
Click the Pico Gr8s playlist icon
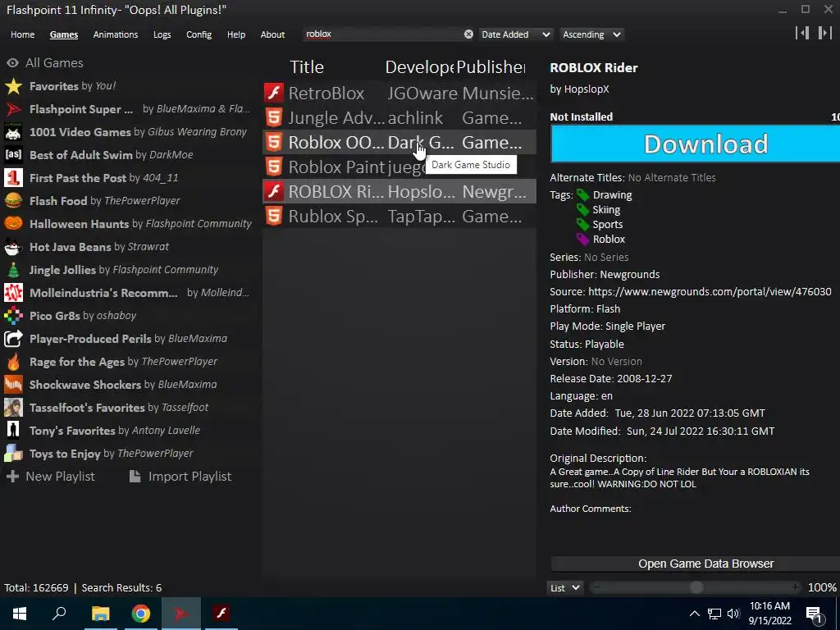[x=13, y=316]
